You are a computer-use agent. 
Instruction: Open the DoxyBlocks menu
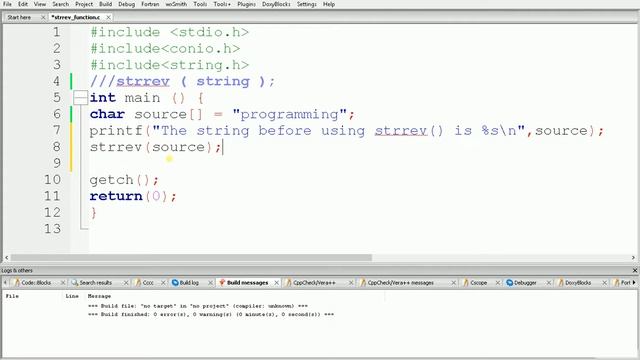click(x=276, y=4)
